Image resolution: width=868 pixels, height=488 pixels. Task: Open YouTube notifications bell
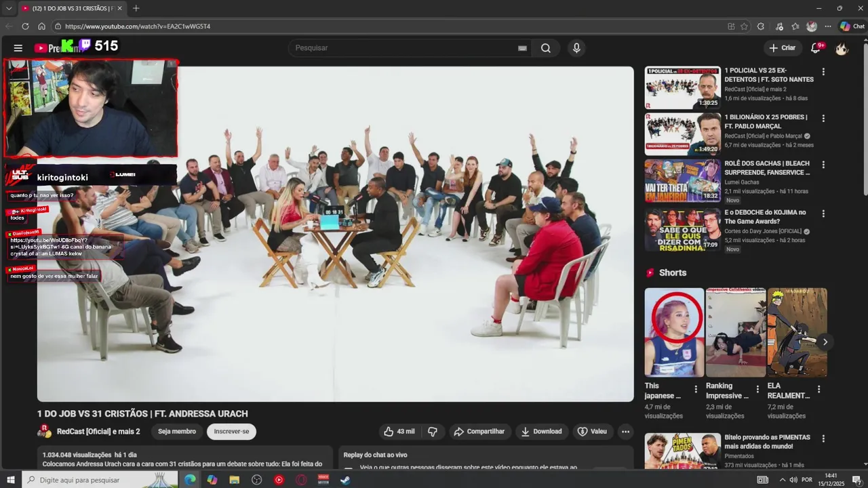tap(816, 48)
